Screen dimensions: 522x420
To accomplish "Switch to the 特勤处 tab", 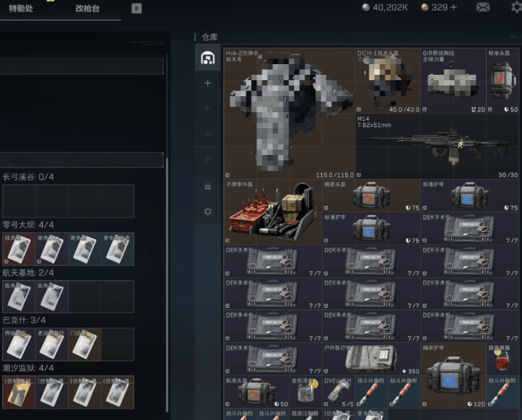I will (x=21, y=9).
